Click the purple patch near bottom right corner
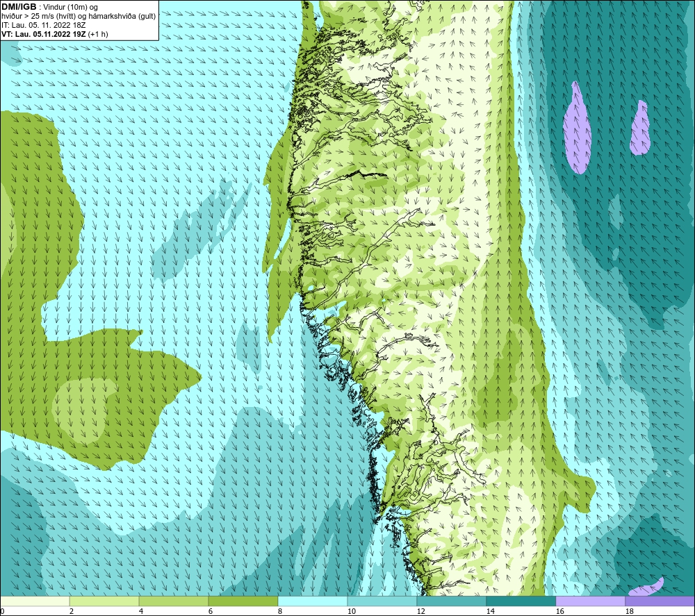This screenshot has width=695, height=616. [646, 588]
